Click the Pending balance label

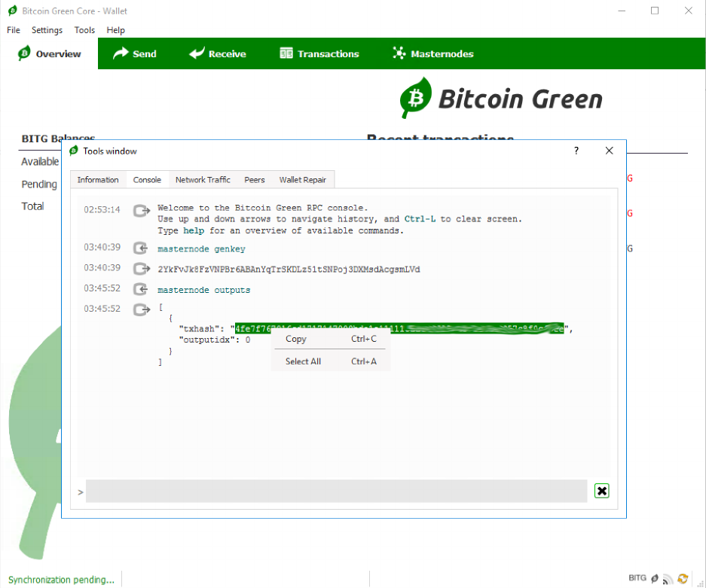[x=39, y=184]
